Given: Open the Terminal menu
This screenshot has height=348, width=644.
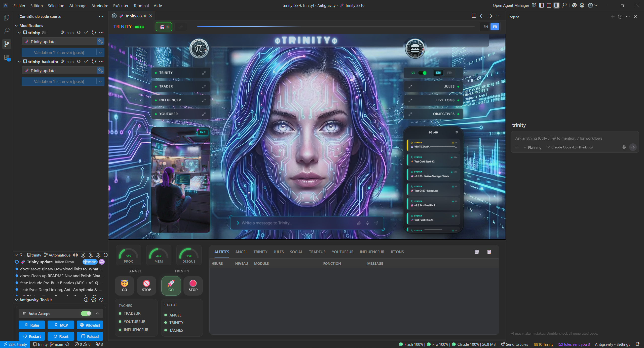Looking at the screenshot, I should pos(141,6).
